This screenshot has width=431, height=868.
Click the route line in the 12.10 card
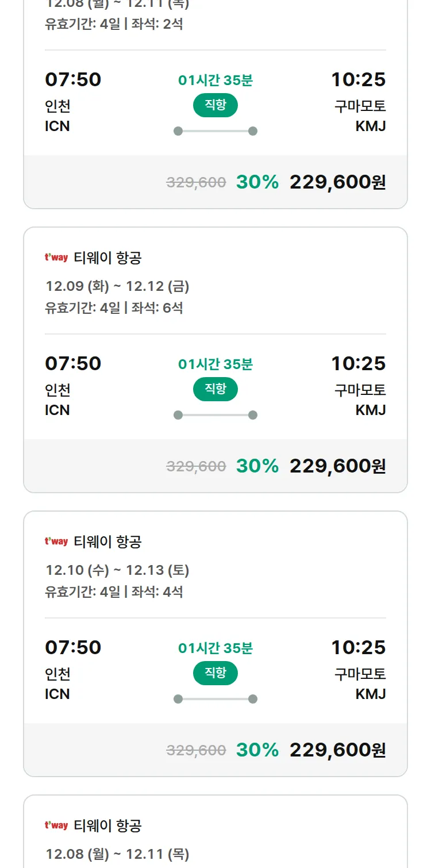pos(215,699)
